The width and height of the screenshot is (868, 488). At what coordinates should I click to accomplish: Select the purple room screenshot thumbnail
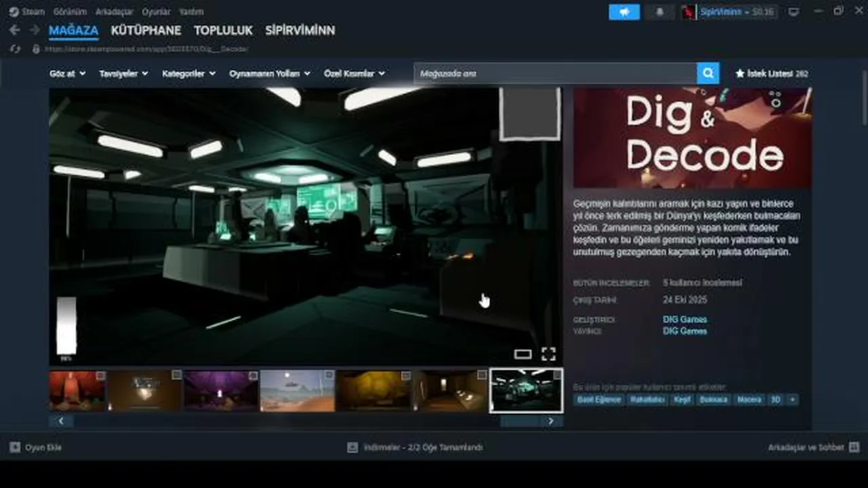[x=221, y=390]
